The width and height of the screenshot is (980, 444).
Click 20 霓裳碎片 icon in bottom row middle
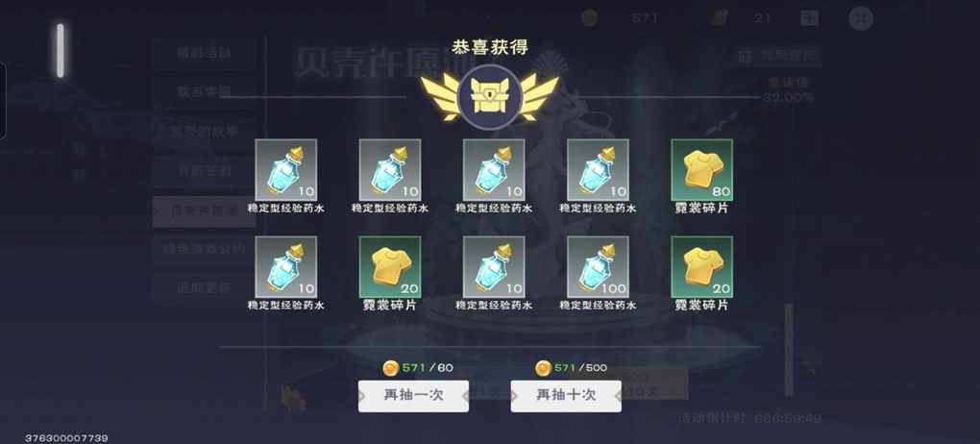point(389,266)
